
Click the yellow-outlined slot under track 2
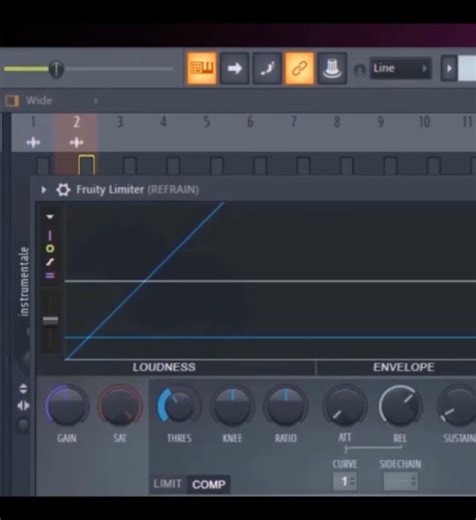86,165
